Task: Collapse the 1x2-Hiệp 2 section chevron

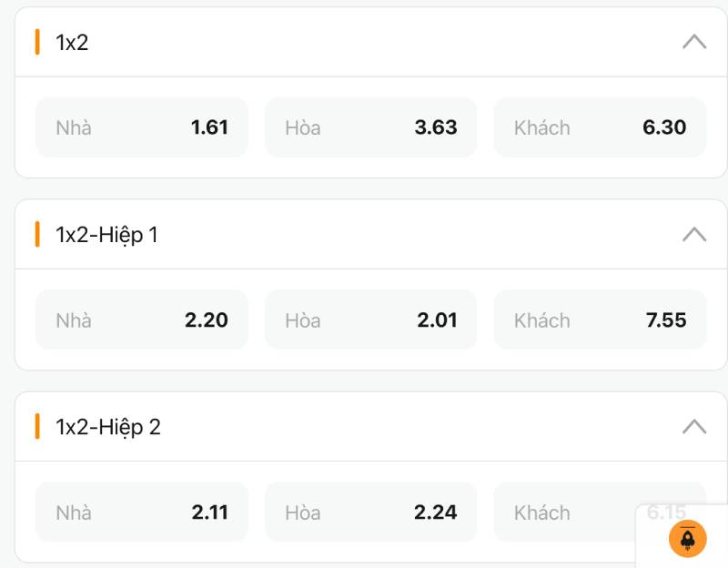Action: tap(694, 426)
